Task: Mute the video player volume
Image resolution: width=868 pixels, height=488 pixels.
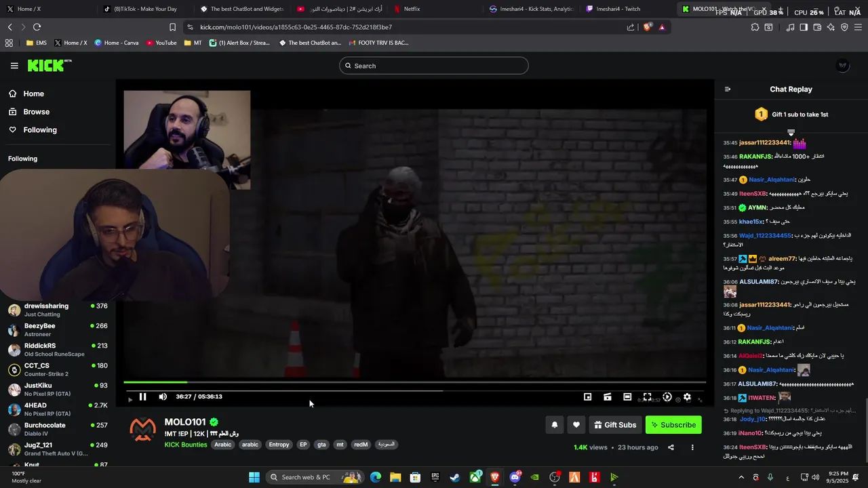Action: [163, 397]
